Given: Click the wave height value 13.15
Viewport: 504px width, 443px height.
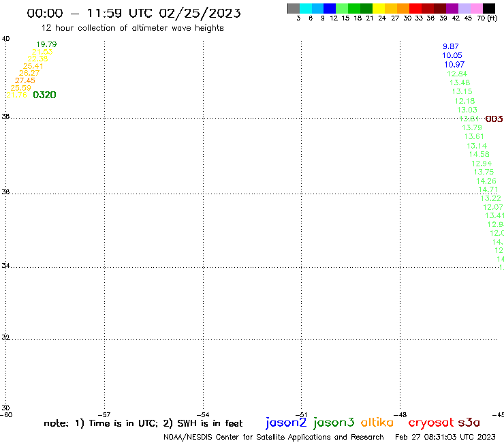Looking at the screenshot, I should (462, 92).
